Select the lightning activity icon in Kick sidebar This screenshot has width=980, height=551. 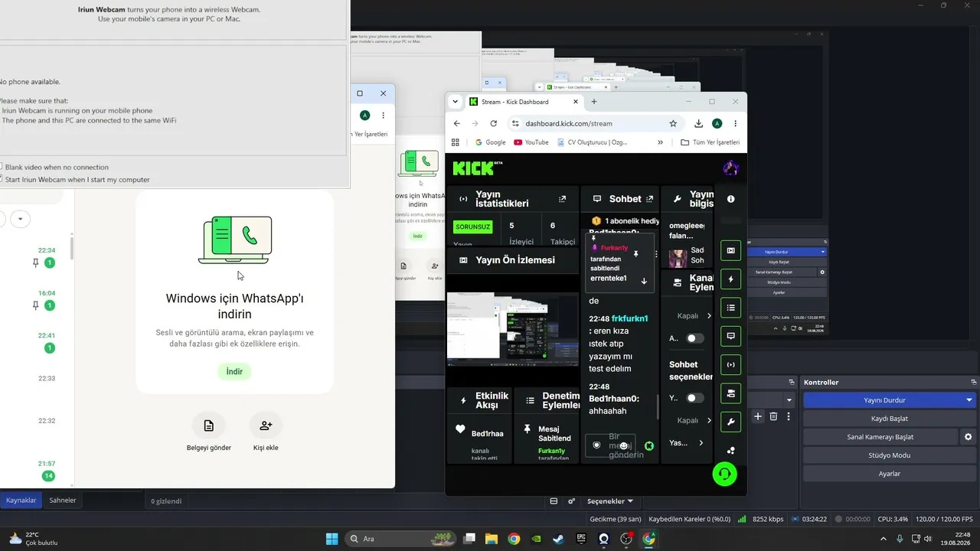point(730,279)
